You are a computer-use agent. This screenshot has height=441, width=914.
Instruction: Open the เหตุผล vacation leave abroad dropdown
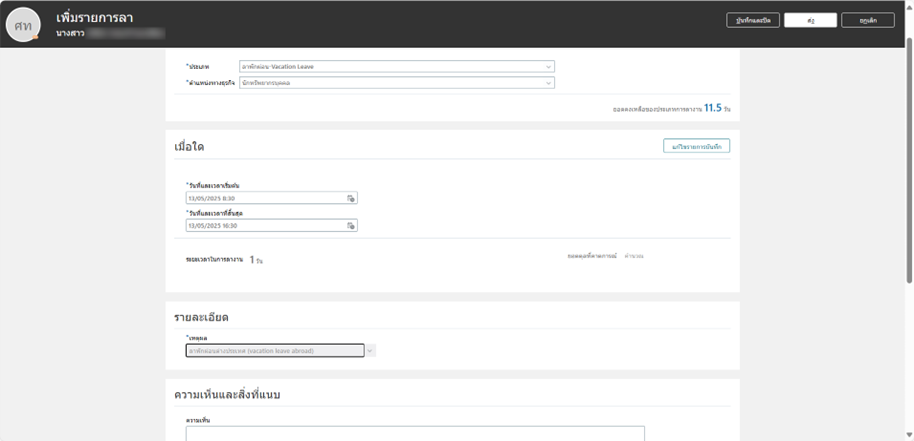pos(275,351)
